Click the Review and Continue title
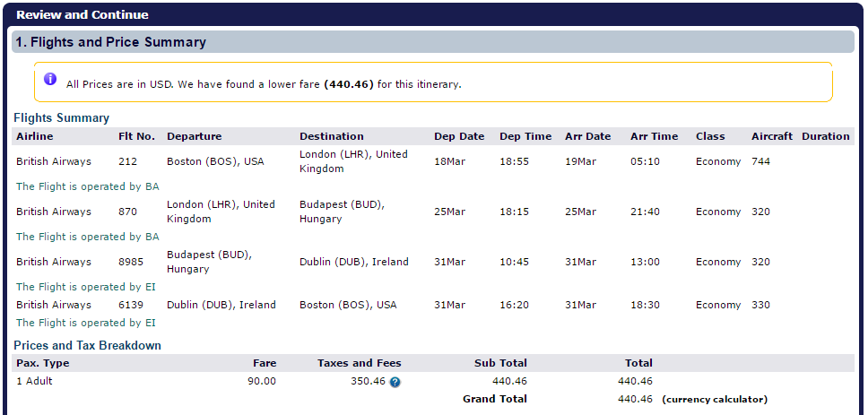 pyautogui.click(x=82, y=14)
